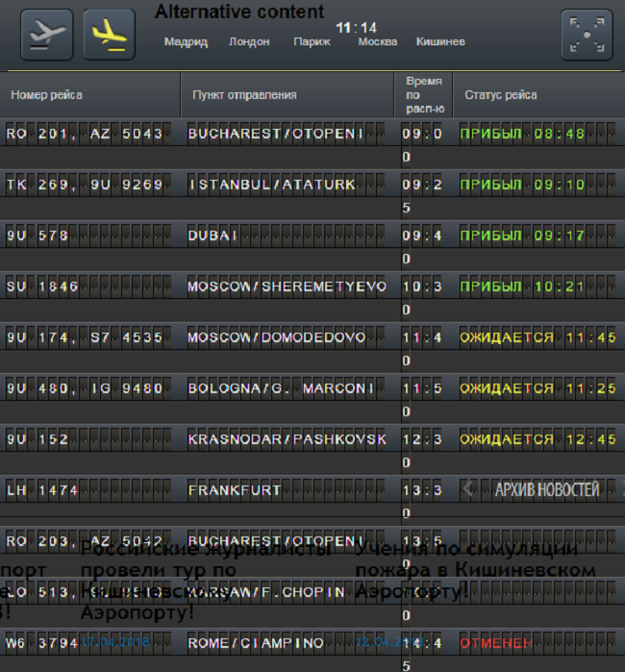Image resolution: width=625 pixels, height=672 pixels.
Task: Click status ПРИБЫЛ 09:10
Action: pos(522,185)
